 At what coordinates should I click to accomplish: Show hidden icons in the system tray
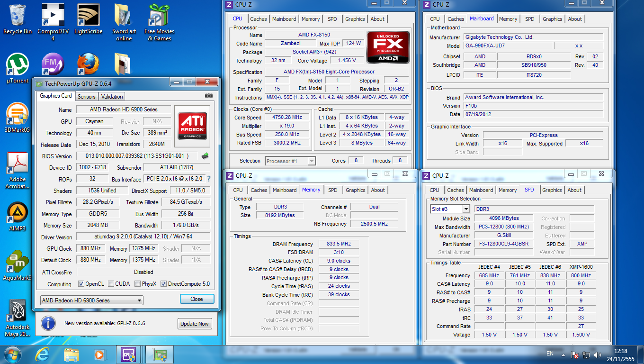tap(563, 355)
